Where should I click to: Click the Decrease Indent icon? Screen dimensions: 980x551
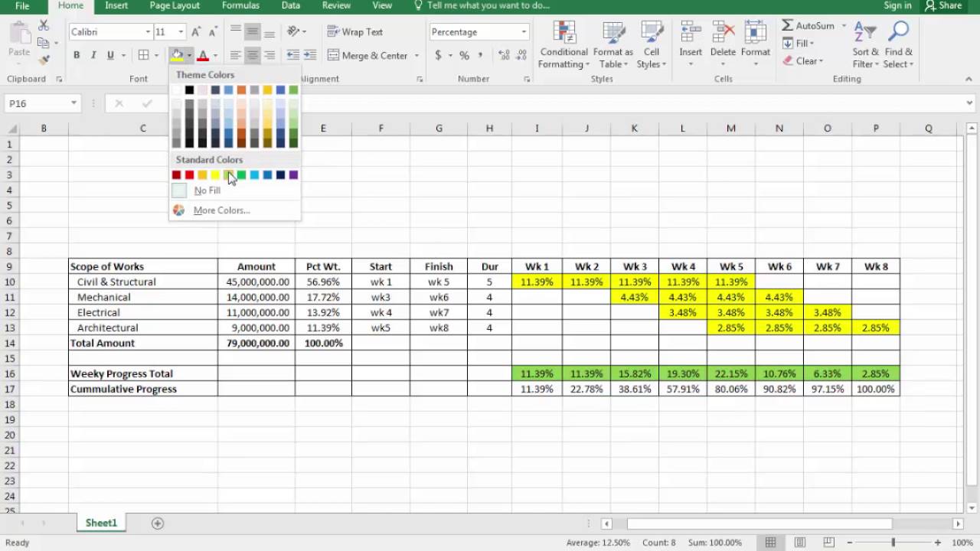tap(292, 55)
